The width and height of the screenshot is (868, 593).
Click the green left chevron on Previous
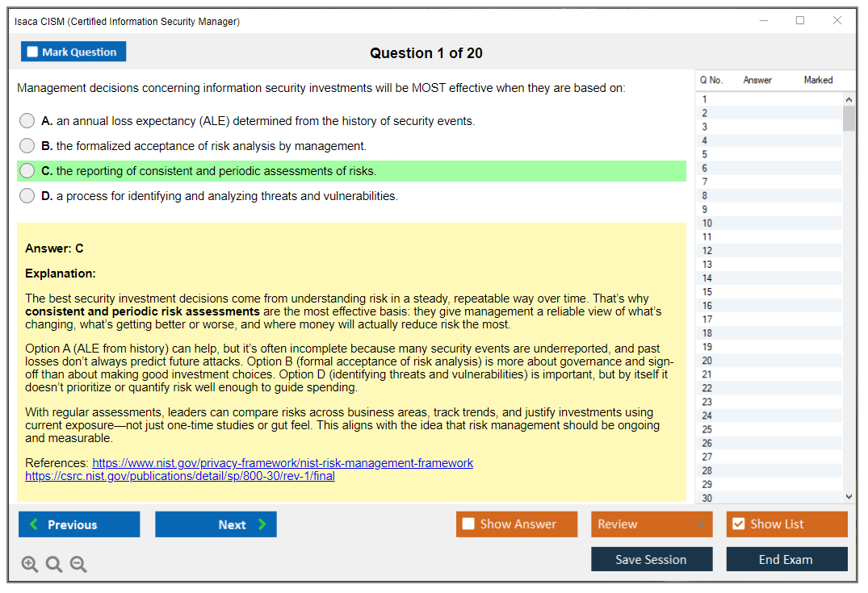(33, 524)
